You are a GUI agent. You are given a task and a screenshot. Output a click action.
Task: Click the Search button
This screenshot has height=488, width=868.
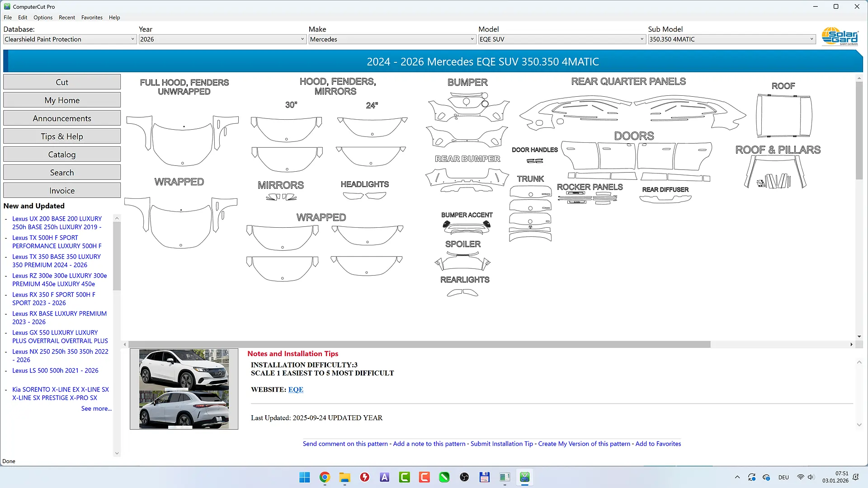coord(62,172)
